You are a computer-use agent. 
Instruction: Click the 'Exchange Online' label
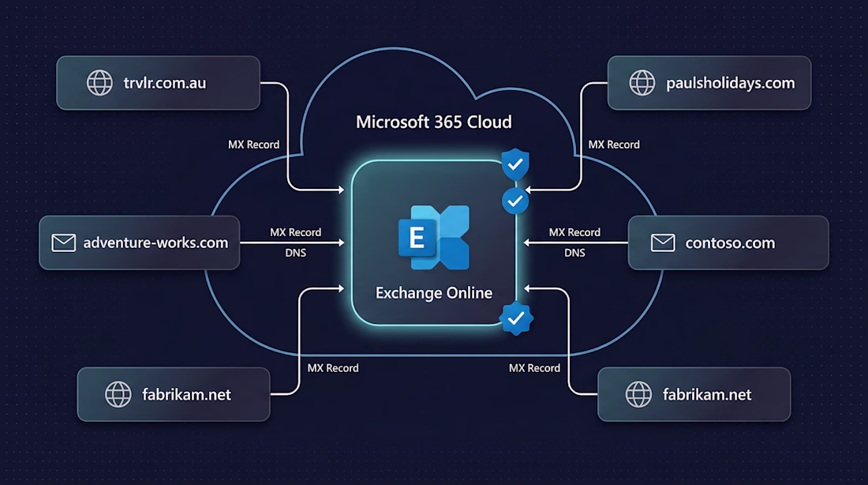pos(434,293)
